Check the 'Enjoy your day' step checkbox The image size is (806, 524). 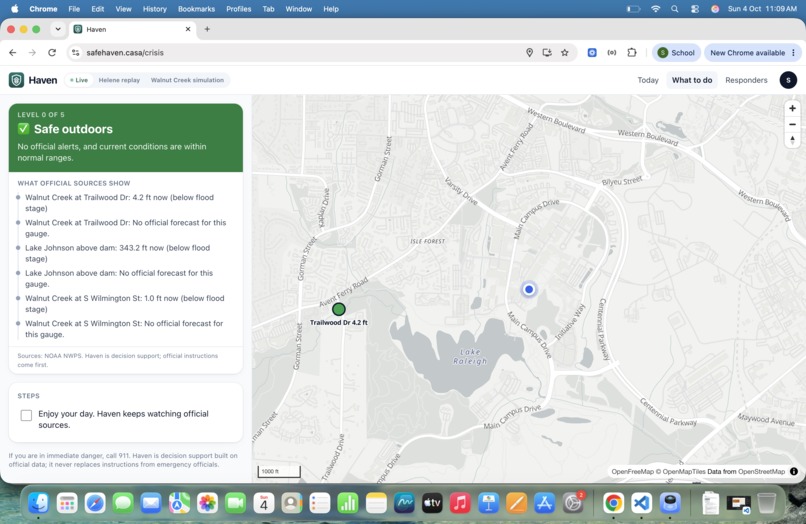(26, 415)
